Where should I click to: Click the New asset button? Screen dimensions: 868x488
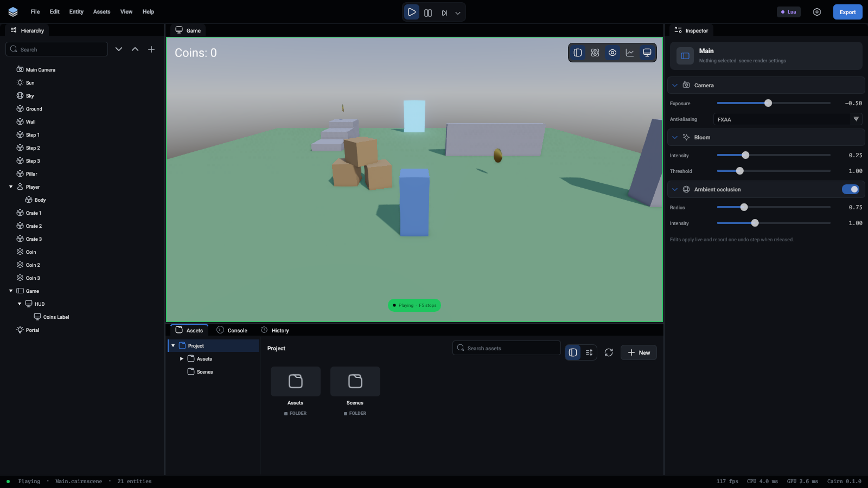(x=639, y=352)
